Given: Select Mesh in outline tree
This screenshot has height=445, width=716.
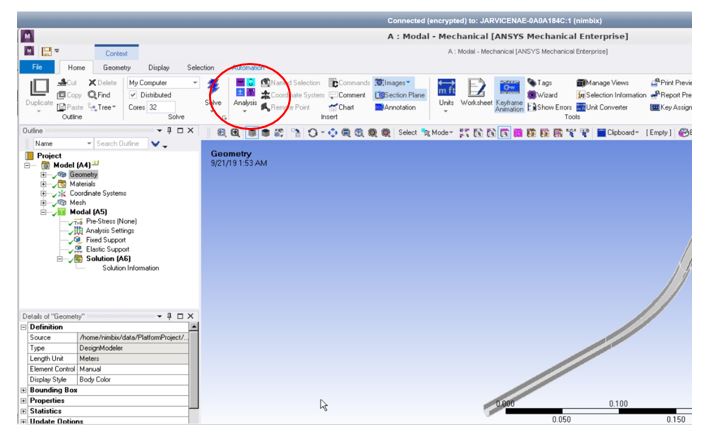Looking at the screenshot, I should [x=78, y=202].
